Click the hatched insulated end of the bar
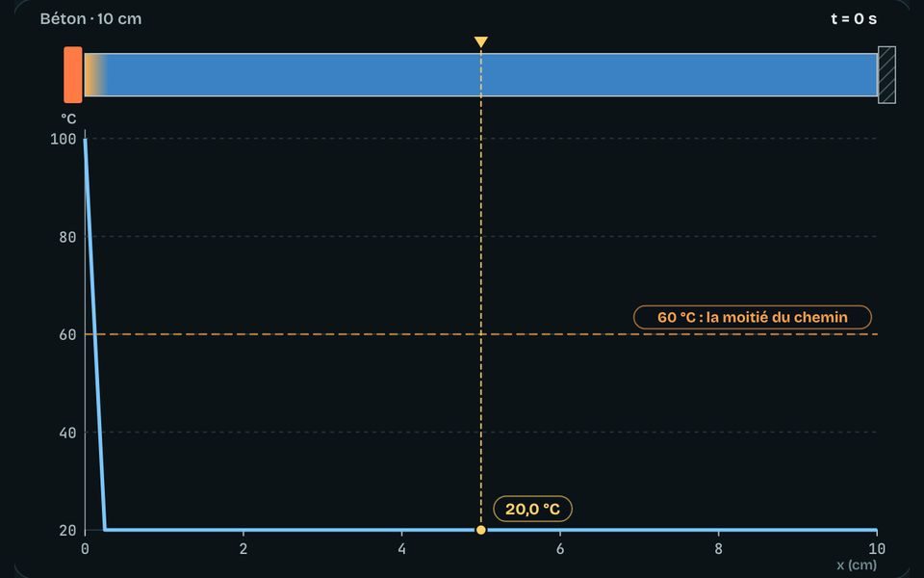924x578 pixels. (x=886, y=75)
